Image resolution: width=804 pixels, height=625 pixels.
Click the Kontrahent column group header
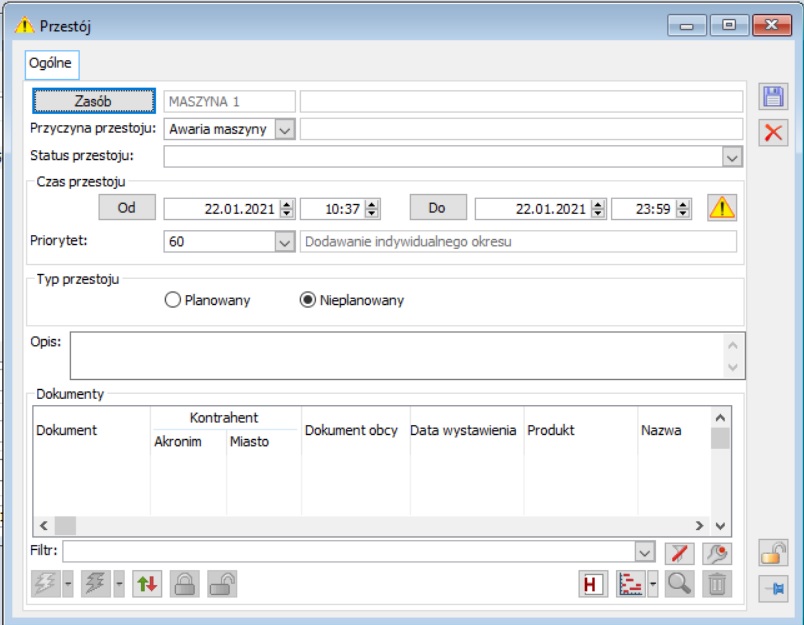click(225, 418)
